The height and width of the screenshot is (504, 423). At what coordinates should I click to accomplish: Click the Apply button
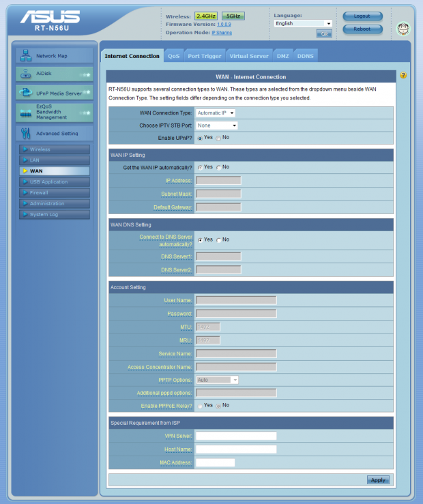tap(378, 480)
